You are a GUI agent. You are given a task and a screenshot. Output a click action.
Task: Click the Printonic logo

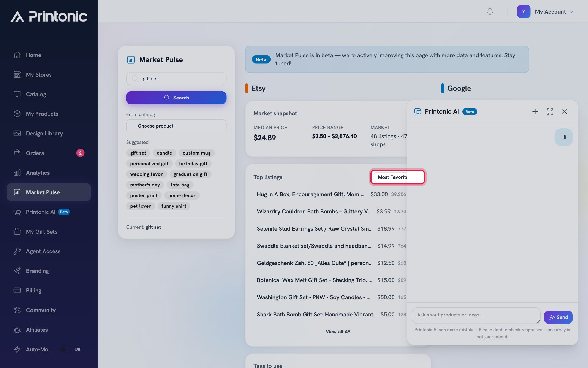tap(49, 16)
